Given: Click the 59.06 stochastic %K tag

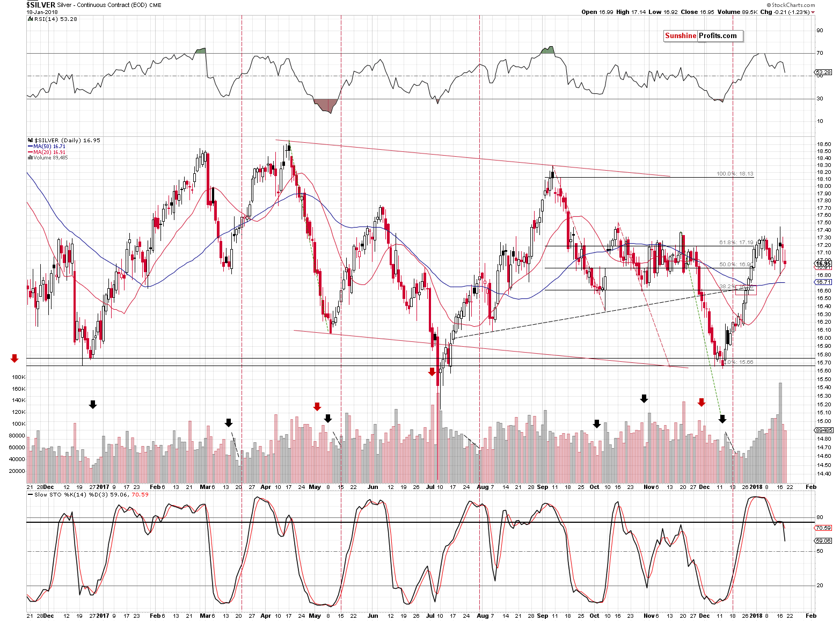Looking at the screenshot, I should 823,541.
